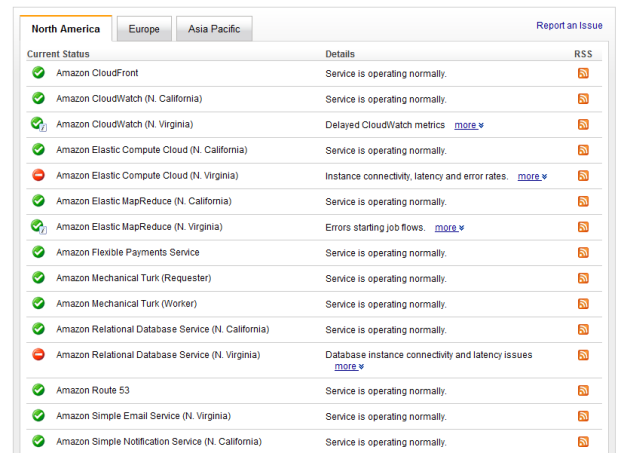This screenshot has width=630, height=453.
Task: Click green status icon for Flexible Payments Service
Action: (39, 252)
